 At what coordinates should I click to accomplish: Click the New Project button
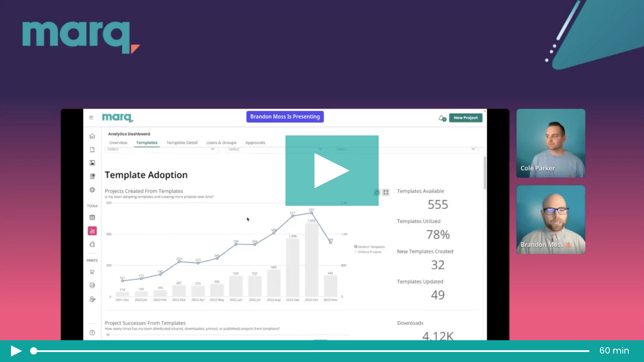(x=466, y=118)
